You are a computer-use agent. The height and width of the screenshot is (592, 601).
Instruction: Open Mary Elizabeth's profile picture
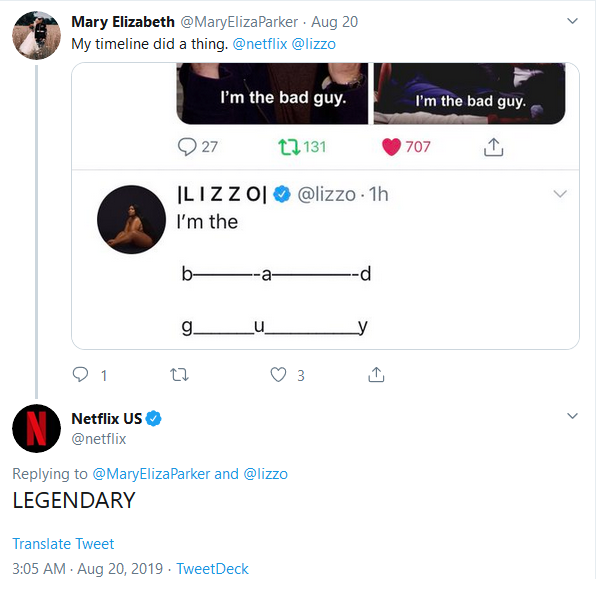pos(36,36)
